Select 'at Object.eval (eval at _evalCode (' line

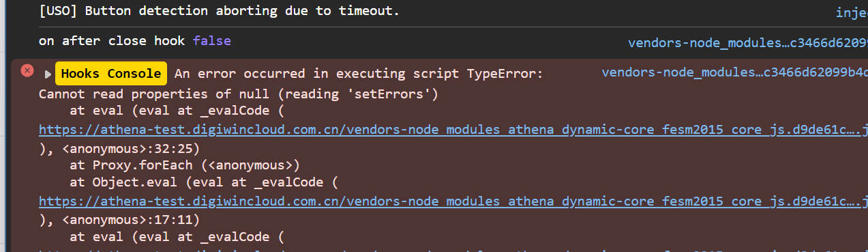[204, 183]
